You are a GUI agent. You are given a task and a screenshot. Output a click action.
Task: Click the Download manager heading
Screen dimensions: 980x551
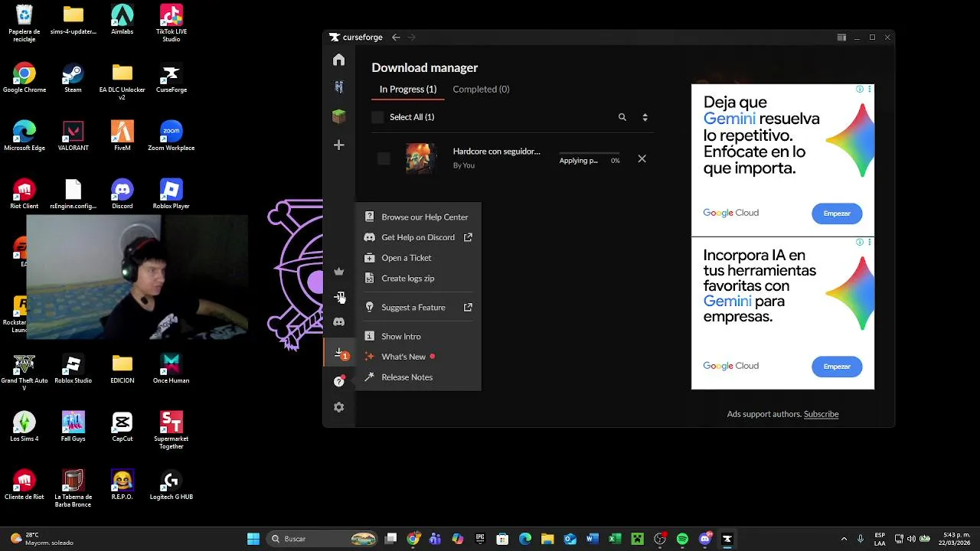click(x=425, y=67)
